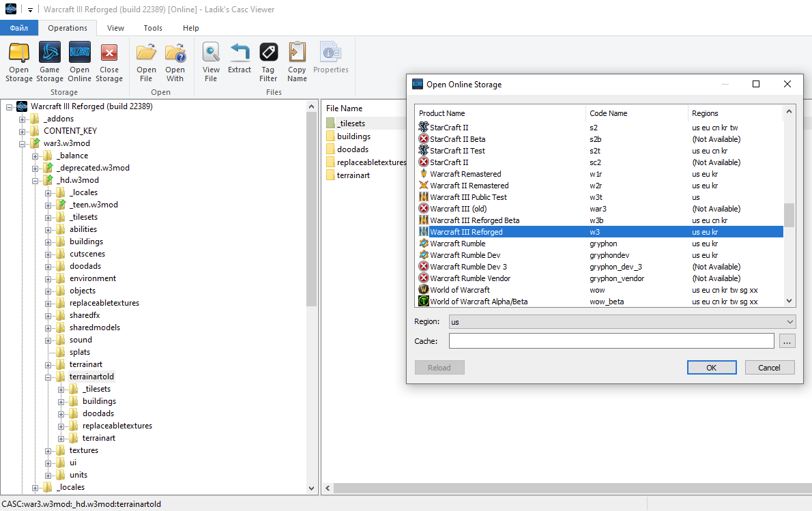Select StarCraft II Beta in product list

click(x=600, y=139)
